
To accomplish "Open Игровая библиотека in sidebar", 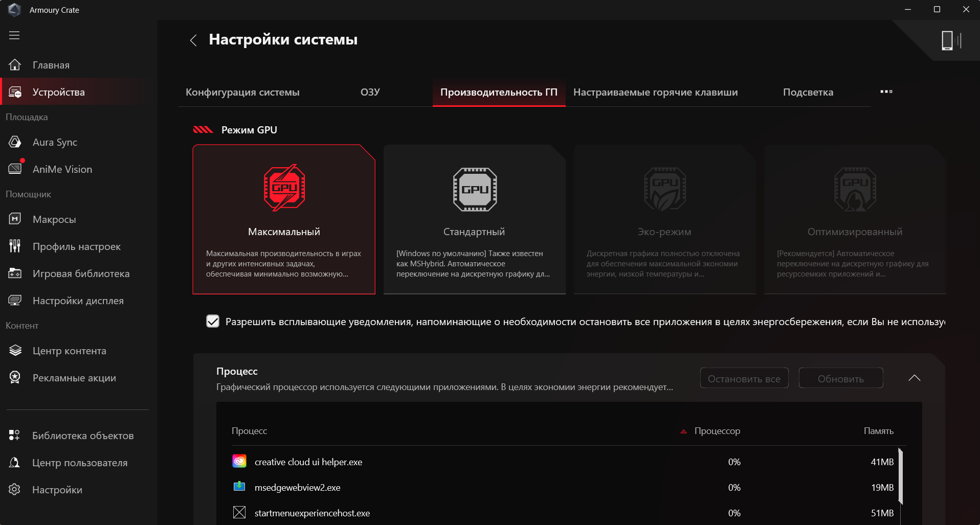I will [81, 273].
